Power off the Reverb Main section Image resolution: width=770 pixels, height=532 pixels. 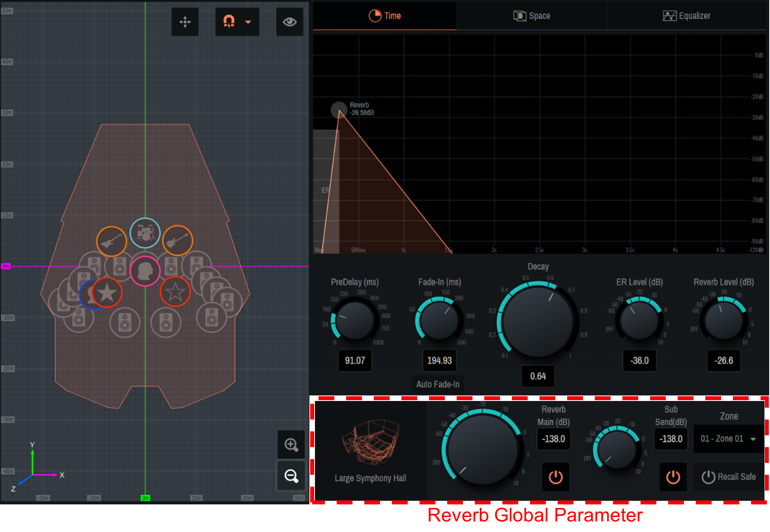(x=555, y=477)
